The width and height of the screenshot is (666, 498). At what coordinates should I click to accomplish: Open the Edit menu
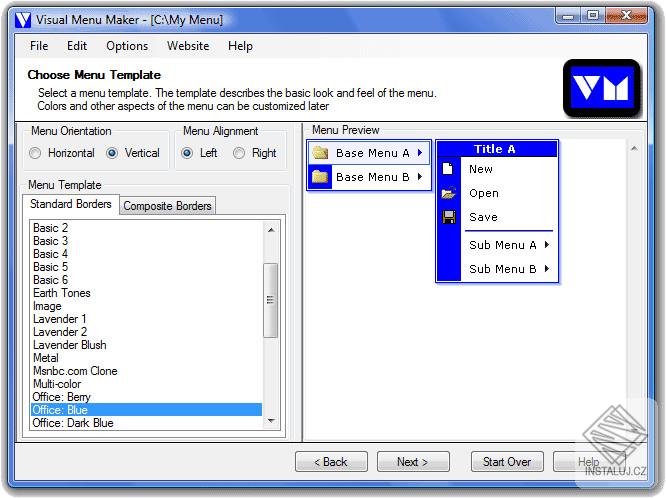tap(77, 46)
